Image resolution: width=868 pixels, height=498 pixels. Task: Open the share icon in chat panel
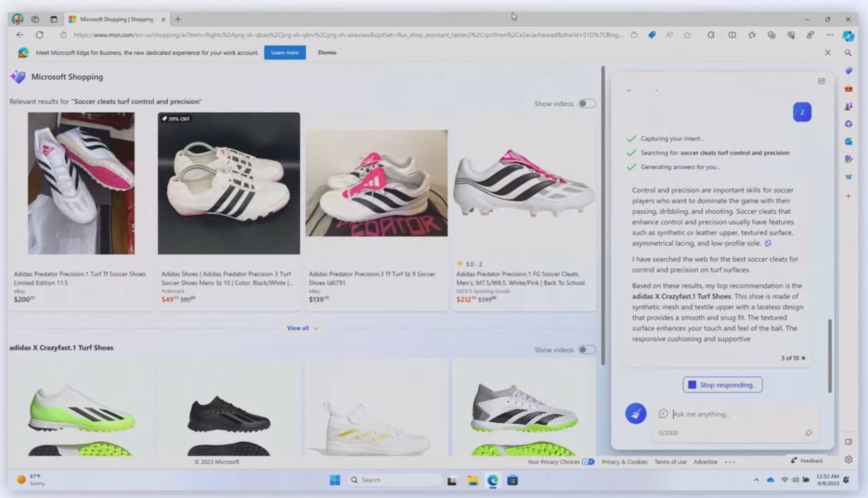822,81
